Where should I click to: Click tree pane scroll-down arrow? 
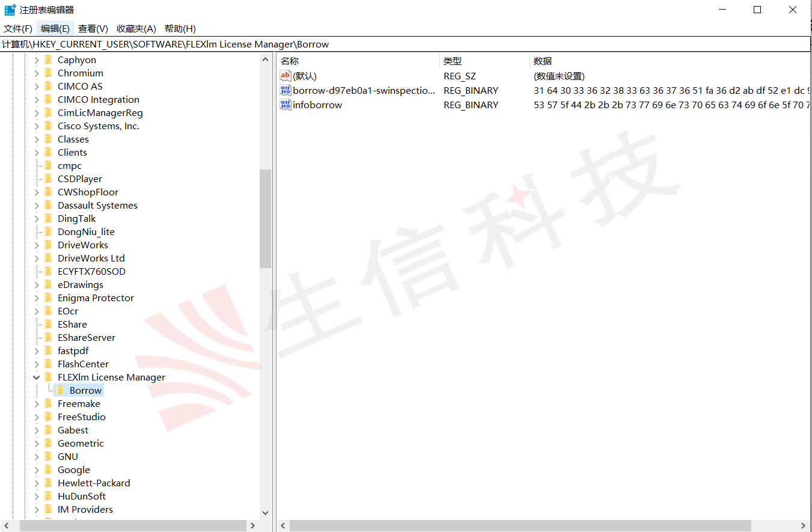[x=265, y=513]
